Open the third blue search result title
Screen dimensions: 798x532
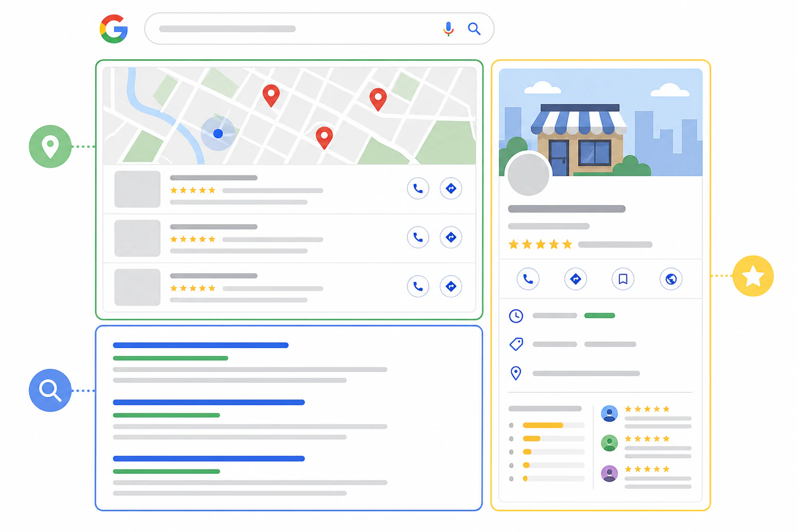pyautogui.click(x=209, y=458)
